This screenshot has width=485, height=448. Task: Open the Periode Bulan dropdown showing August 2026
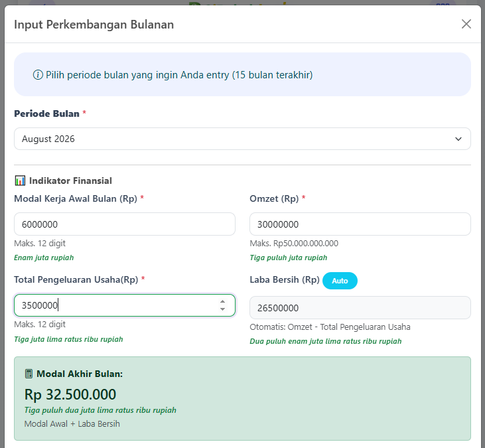[243, 139]
